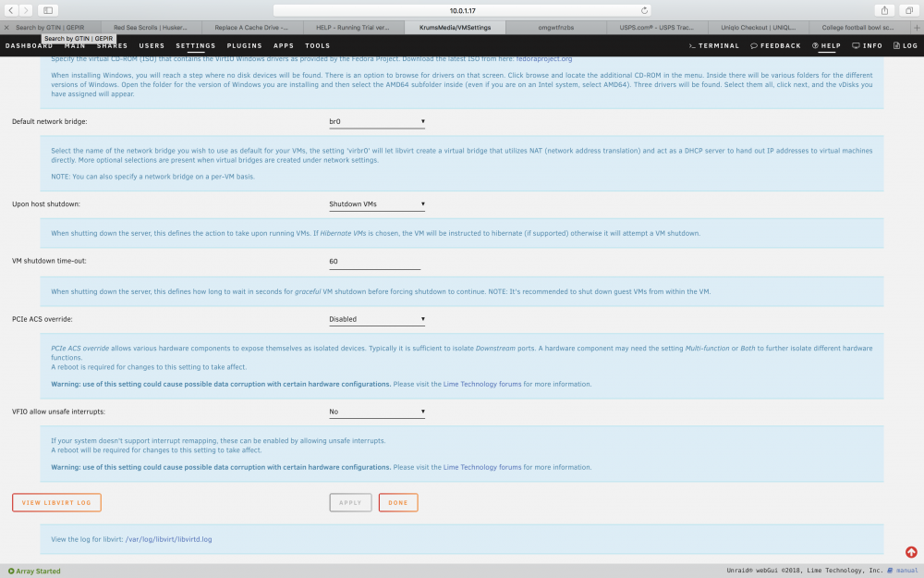Toggle the Help display

coord(826,45)
